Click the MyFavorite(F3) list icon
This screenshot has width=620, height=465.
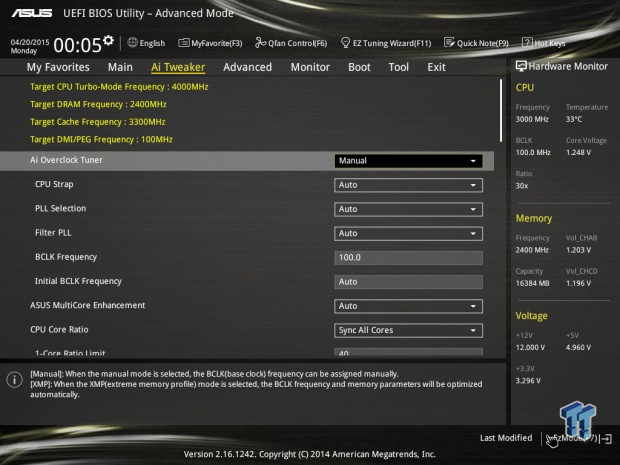click(183, 43)
